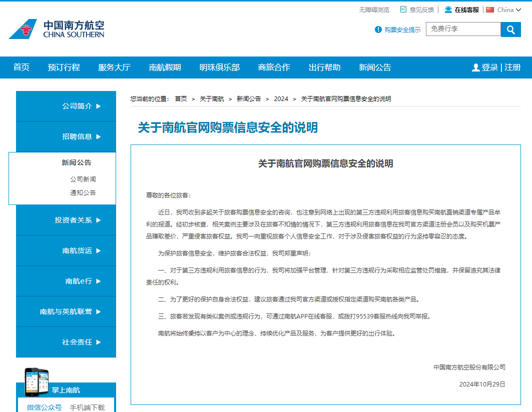
Task: Click 登录 link in navigation bar
Action: tap(490, 67)
